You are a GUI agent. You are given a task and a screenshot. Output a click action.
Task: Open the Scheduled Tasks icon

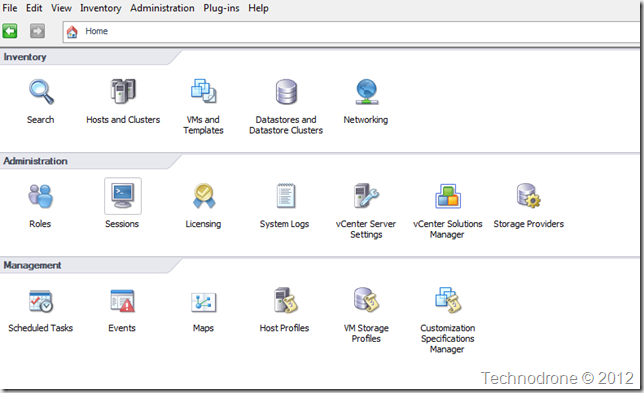(x=40, y=301)
